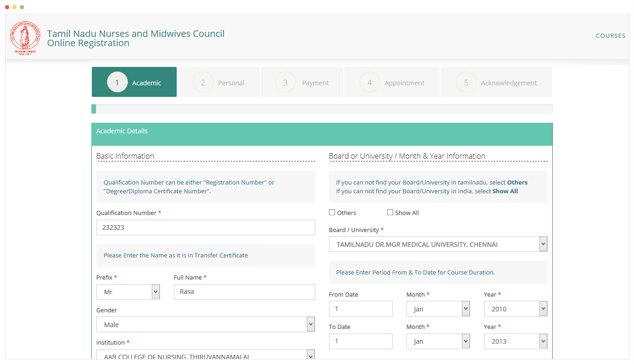The height and width of the screenshot is (364, 634).
Task: Open the Institution dropdown
Action: 206,354
